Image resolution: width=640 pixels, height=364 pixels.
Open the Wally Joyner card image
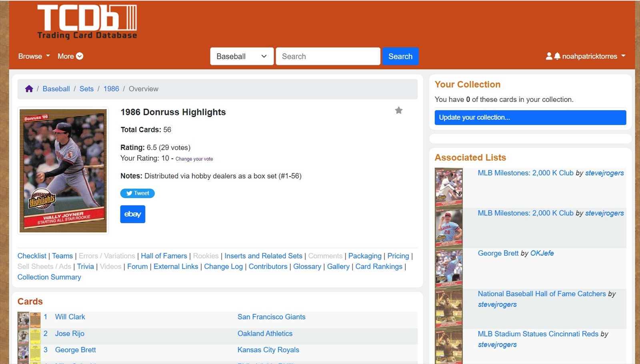63,171
